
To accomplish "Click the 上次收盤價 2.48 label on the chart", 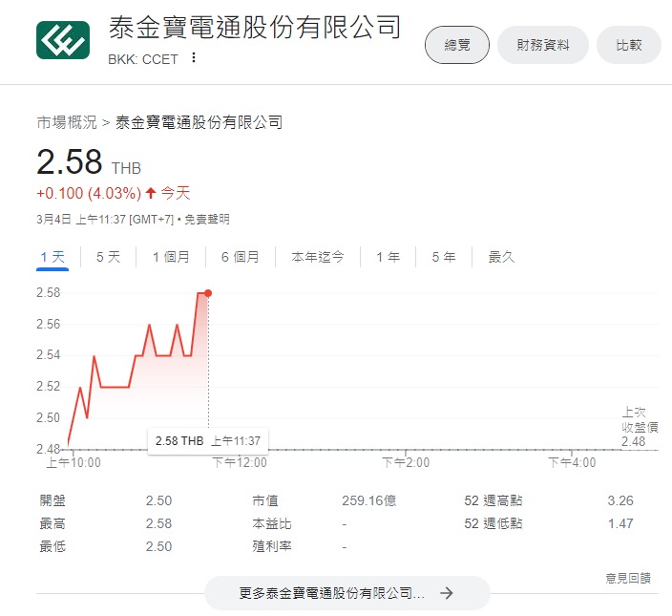I will (640, 427).
